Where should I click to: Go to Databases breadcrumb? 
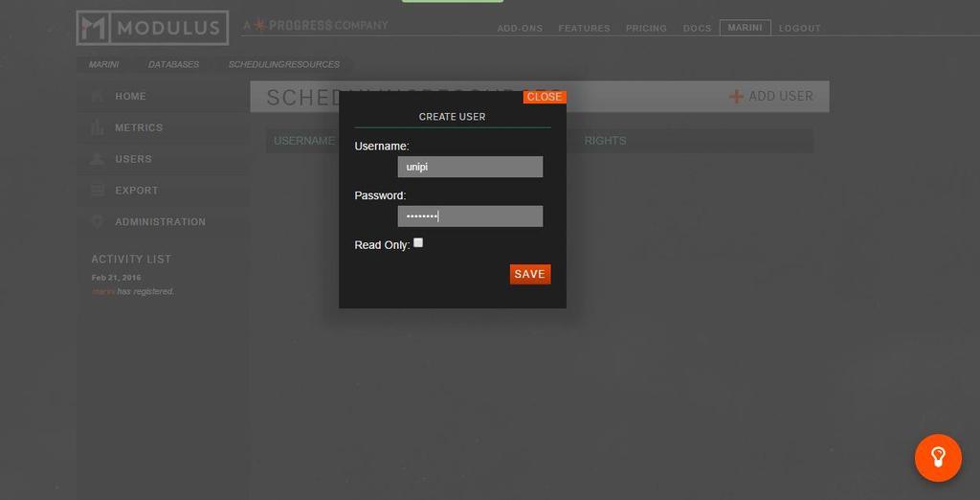coord(174,64)
